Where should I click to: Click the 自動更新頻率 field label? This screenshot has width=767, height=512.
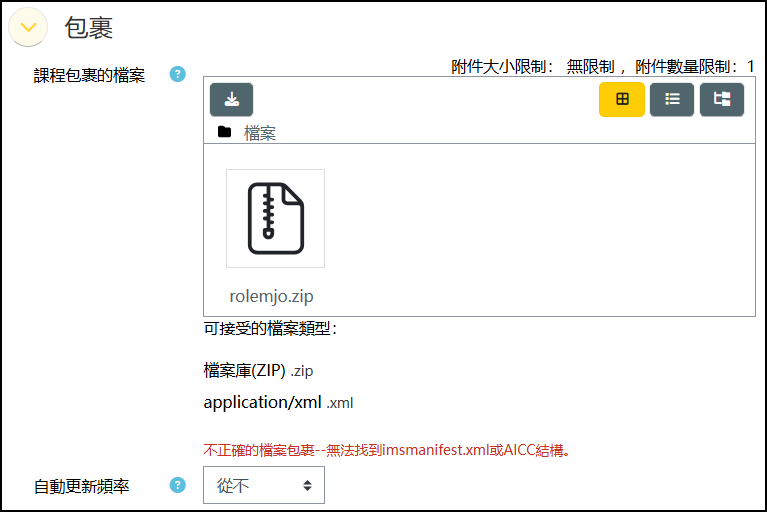pyautogui.click(x=81, y=486)
